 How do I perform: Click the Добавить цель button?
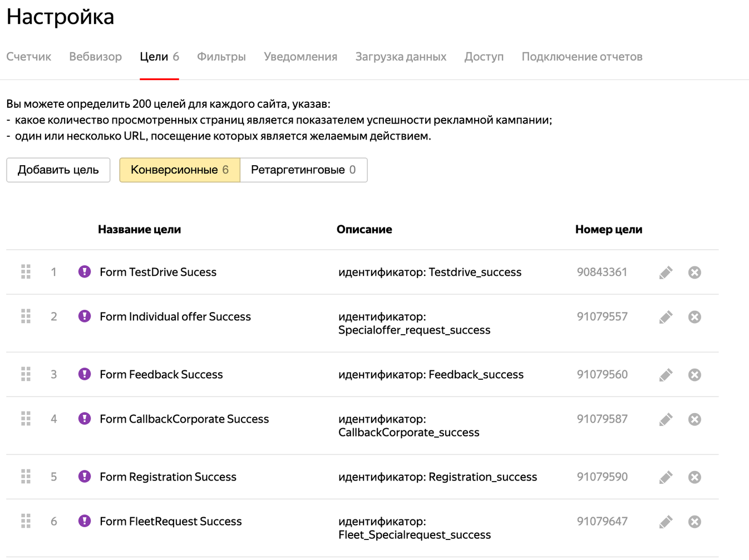tap(58, 170)
